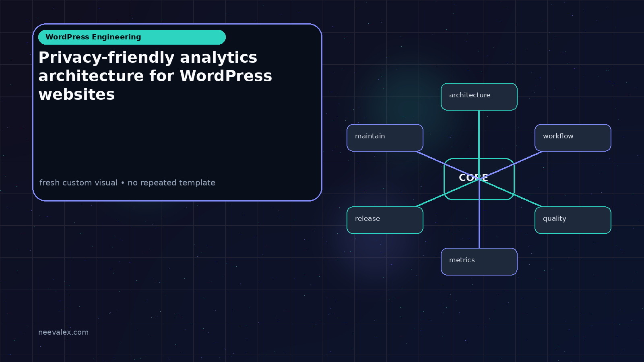This screenshot has width=644, height=362.
Task: Click the 'fresh custom visual' caption
Action: (x=127, y=183)
